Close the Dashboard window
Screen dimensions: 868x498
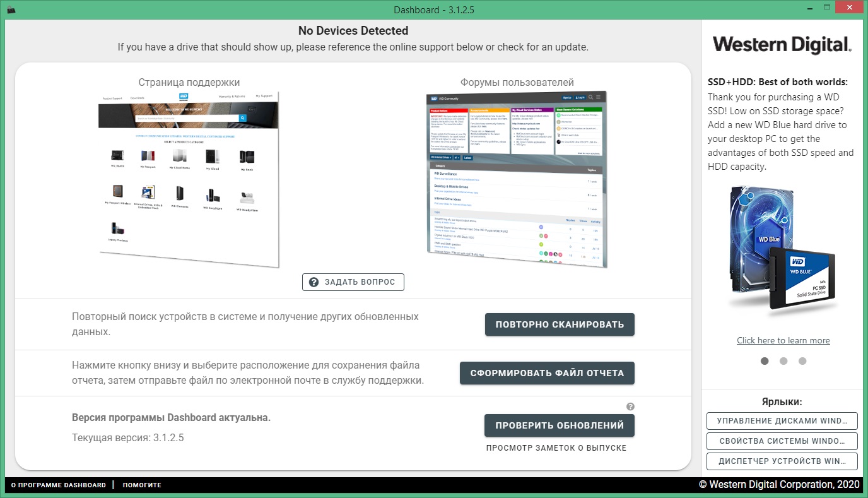850,6
